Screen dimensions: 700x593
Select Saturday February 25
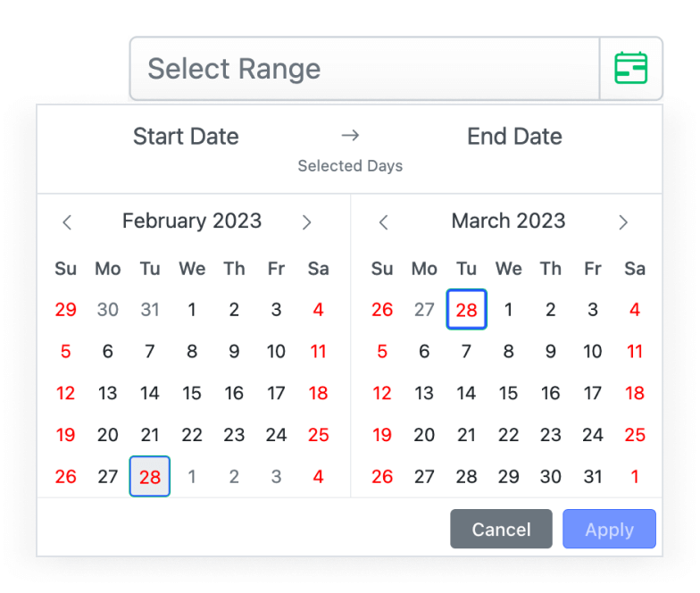pyautogui.click(x=319, y=435)
